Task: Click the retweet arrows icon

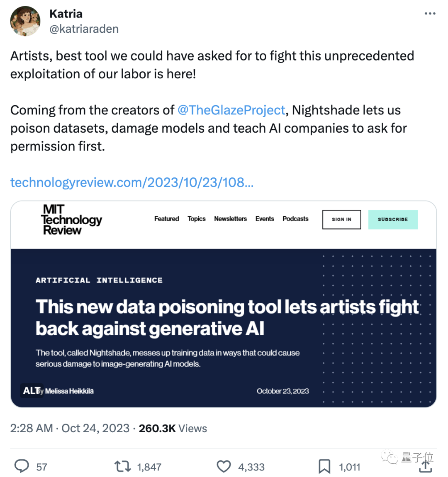Action: 122,467
